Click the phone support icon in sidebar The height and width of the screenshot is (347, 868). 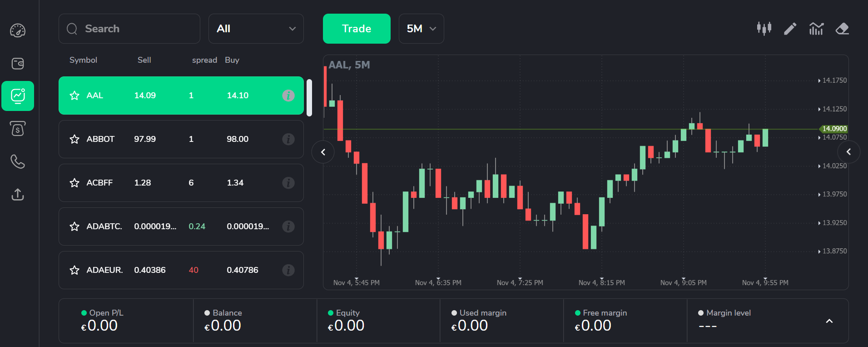click(18, 161)
